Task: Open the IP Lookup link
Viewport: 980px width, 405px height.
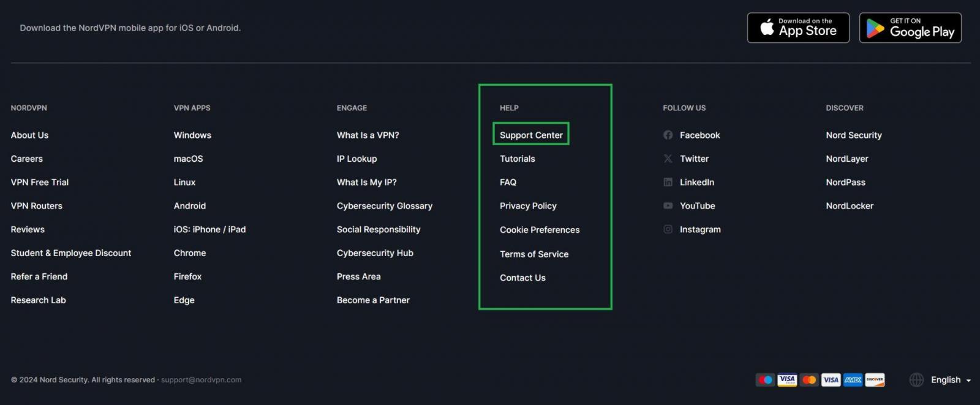Action: [x=356, y=159]
